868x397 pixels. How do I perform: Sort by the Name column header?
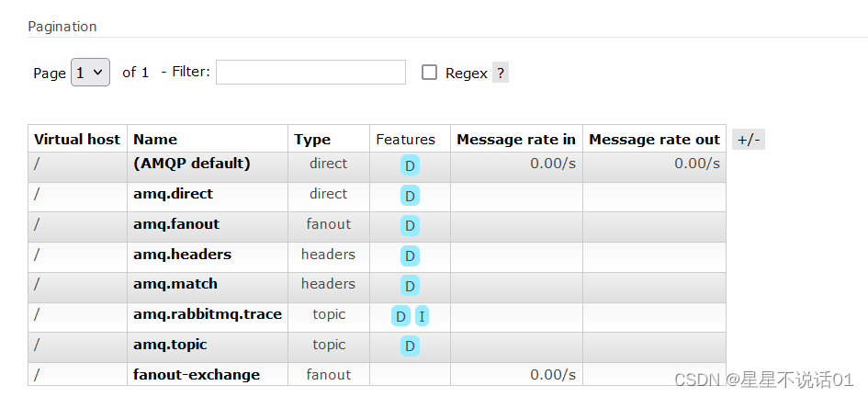click(155, 140)
